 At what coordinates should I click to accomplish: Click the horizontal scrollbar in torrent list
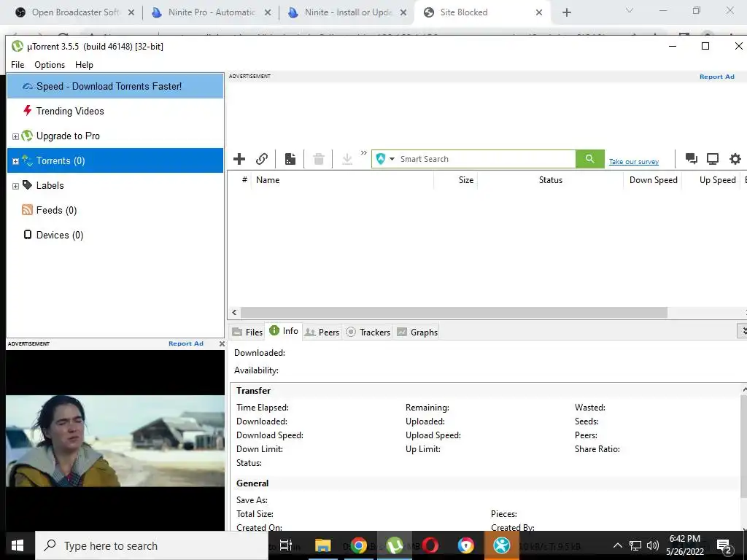(x=454, y=312)
